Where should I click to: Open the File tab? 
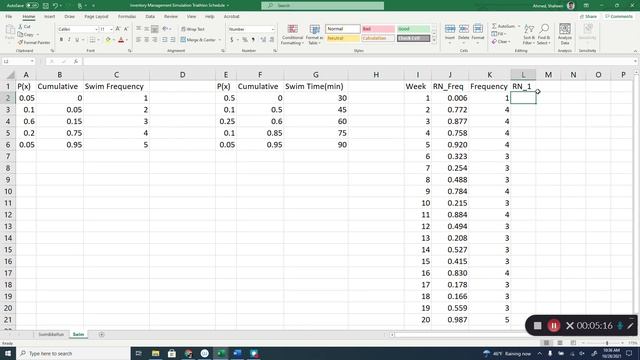click(x=9, y=16)
